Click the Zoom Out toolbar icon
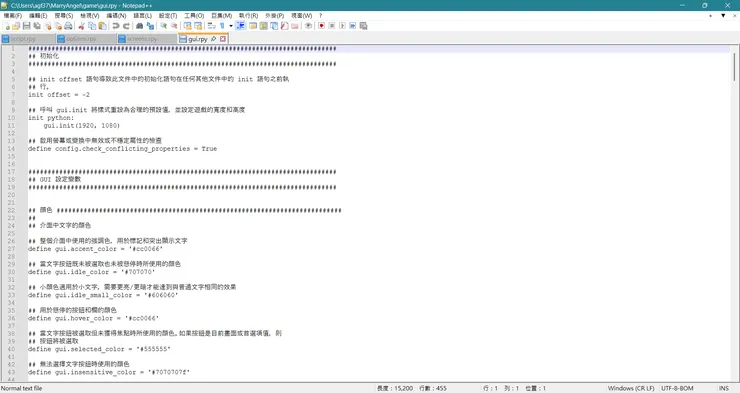 coord(174,26)
